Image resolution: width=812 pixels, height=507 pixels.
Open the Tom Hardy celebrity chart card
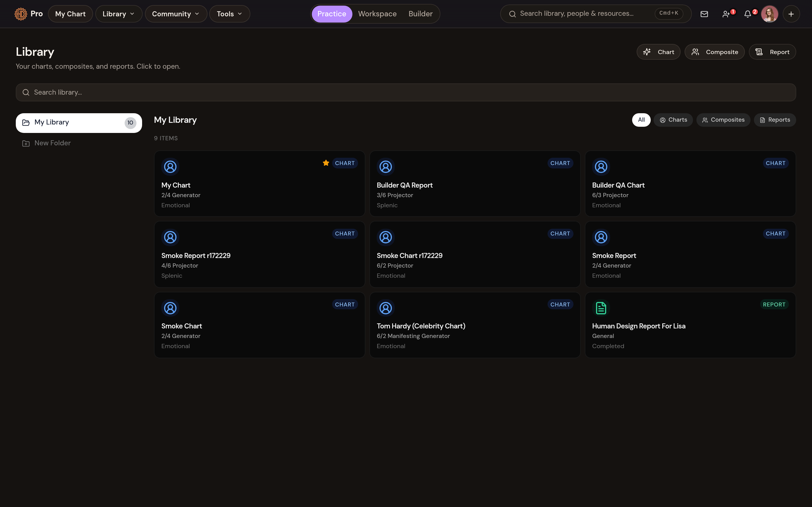pyautogui.click(x=475, y=325)
